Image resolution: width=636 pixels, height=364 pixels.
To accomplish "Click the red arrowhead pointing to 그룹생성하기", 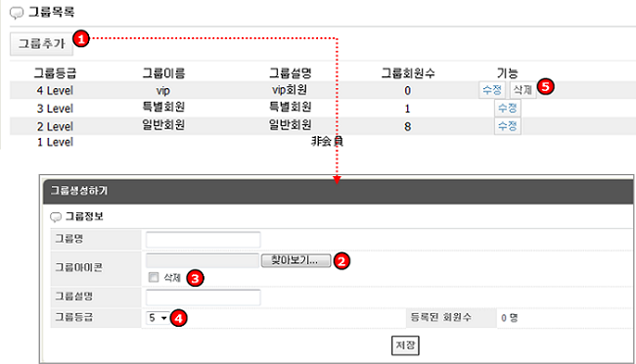I will click(x=337, y=180).
